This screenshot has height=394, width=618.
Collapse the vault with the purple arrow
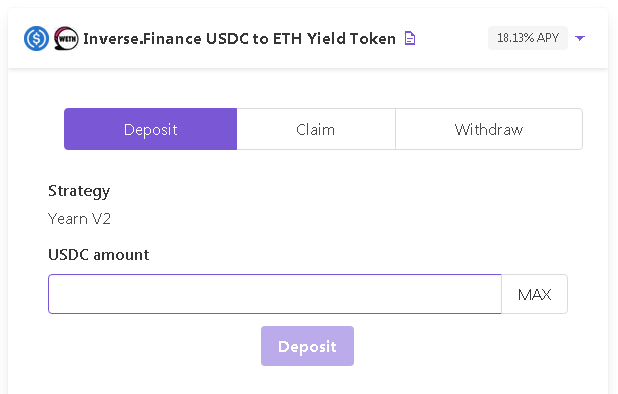[x=580, y=38]
